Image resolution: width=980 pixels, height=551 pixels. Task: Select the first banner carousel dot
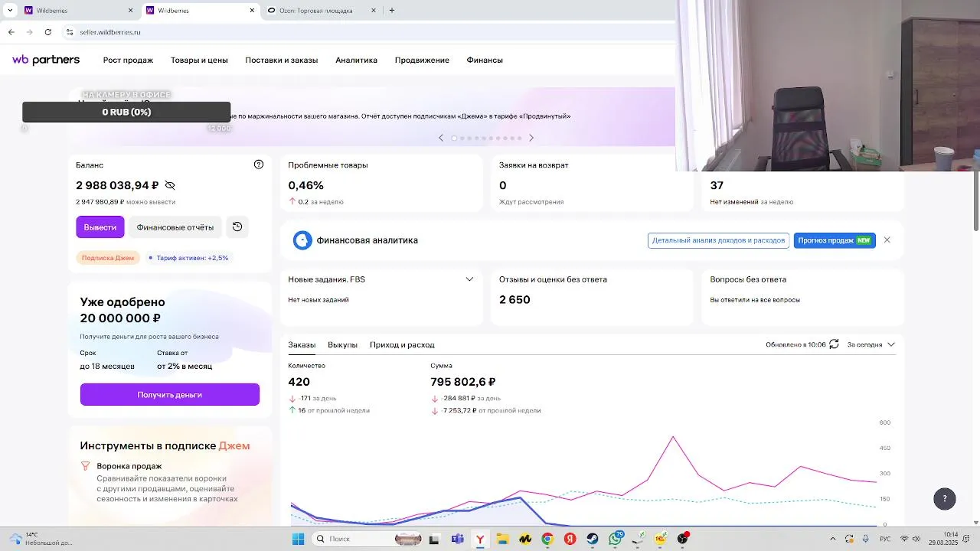pos(454,138)
